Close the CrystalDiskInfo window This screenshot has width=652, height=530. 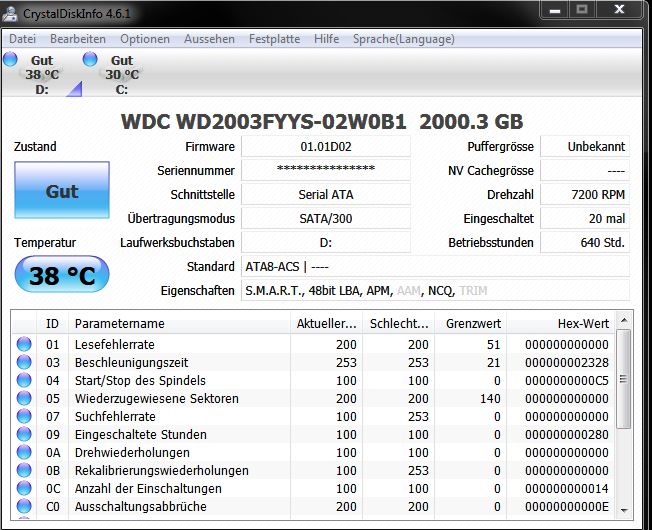tap(619, 10)
